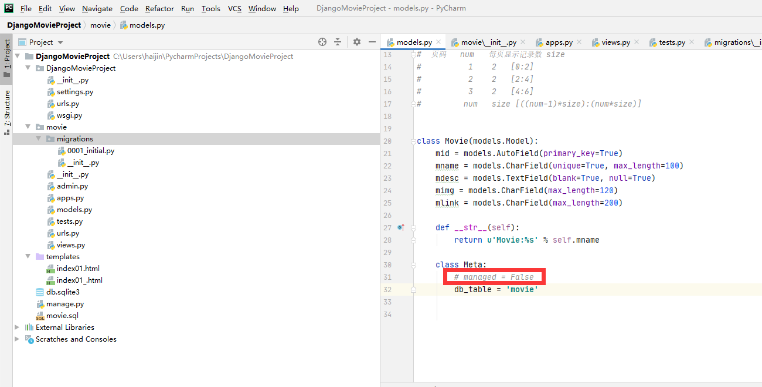Select apps.py in project tree
762x387 pixels.
tap(66, 198)
